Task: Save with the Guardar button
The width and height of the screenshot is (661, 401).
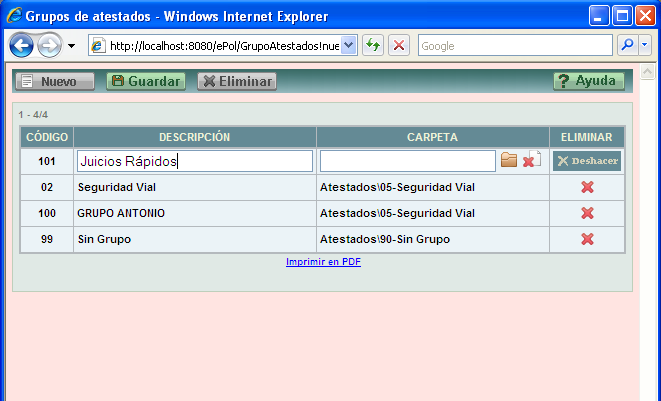Action: (x=146, y=81)
